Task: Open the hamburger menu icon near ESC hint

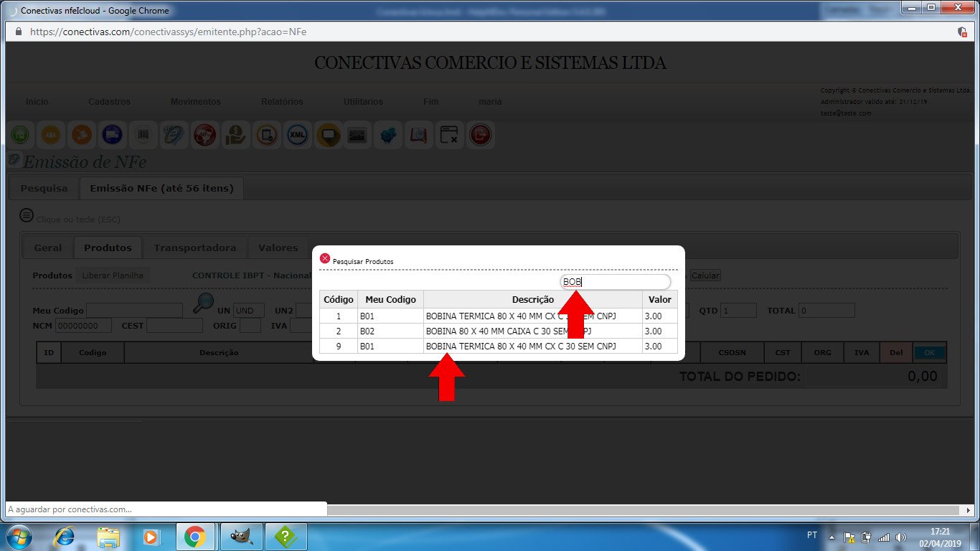Action: (x=27, y=215)
